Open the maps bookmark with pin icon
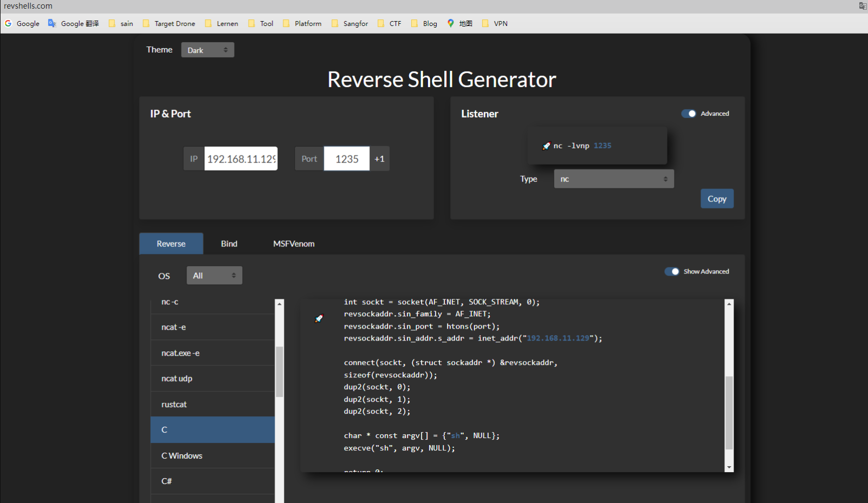868x503 pixels. (x=459, y=23)
